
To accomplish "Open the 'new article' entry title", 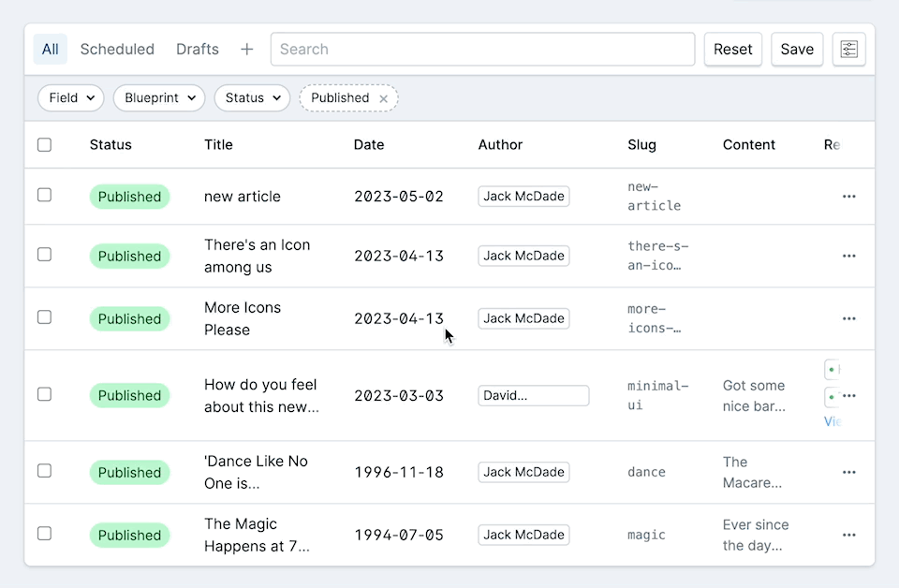I will [x=243, y=197].
